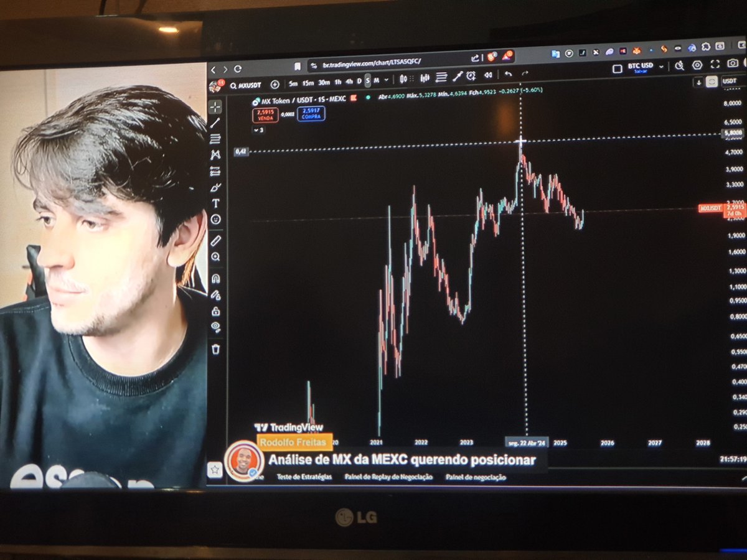Switch to 1h timeframe
This screenshot has width=747, height=560.
tap(338, 82)
